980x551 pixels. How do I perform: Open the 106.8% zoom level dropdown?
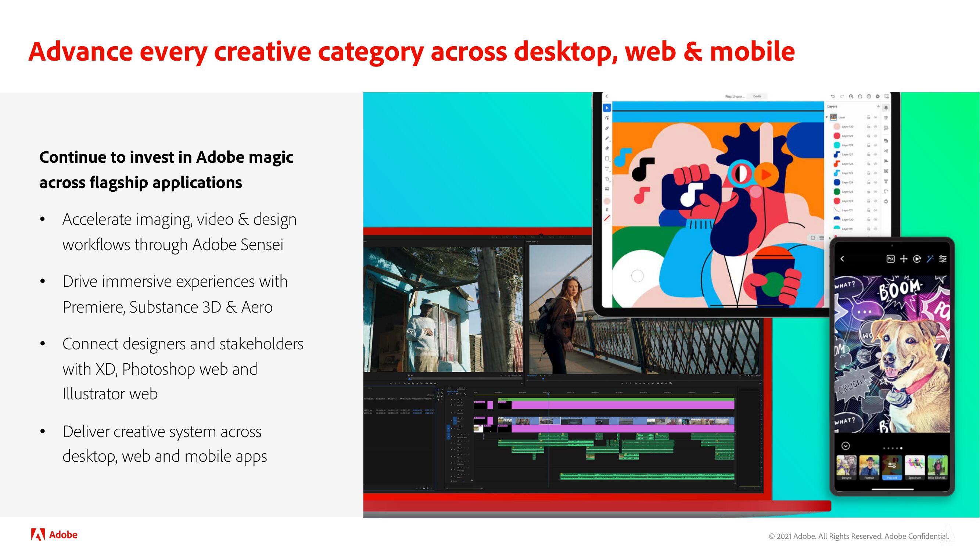tap(757, 97)
